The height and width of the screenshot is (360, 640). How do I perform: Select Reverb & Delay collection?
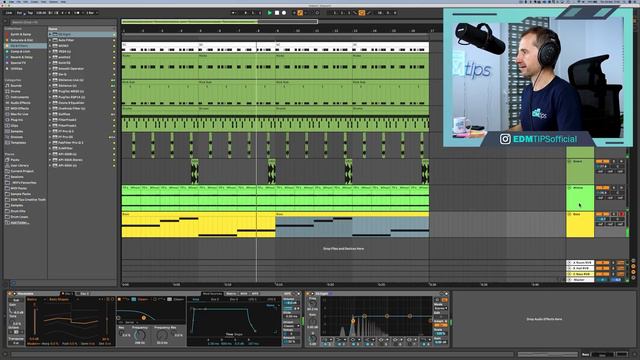(21, 58)
